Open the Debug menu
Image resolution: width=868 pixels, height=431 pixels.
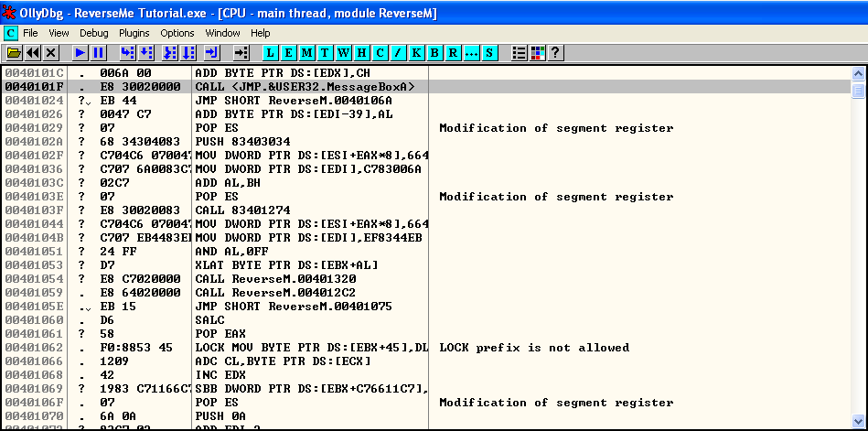(94, 33)
